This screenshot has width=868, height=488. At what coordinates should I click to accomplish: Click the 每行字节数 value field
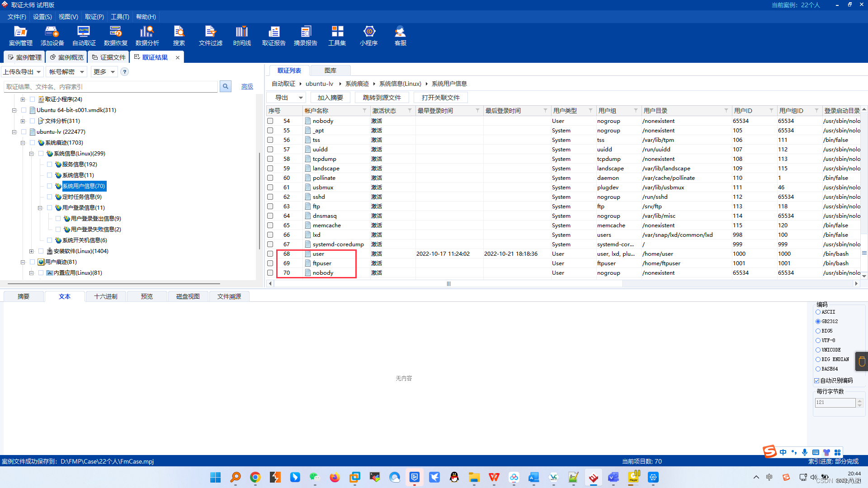835,403
